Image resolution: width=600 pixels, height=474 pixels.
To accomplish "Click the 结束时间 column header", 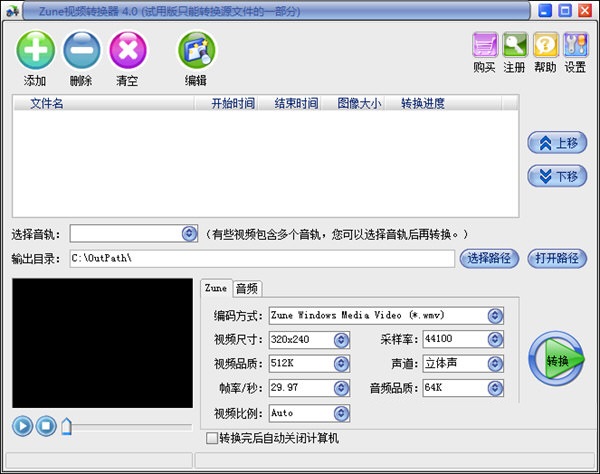I will [x=290, y=103].
